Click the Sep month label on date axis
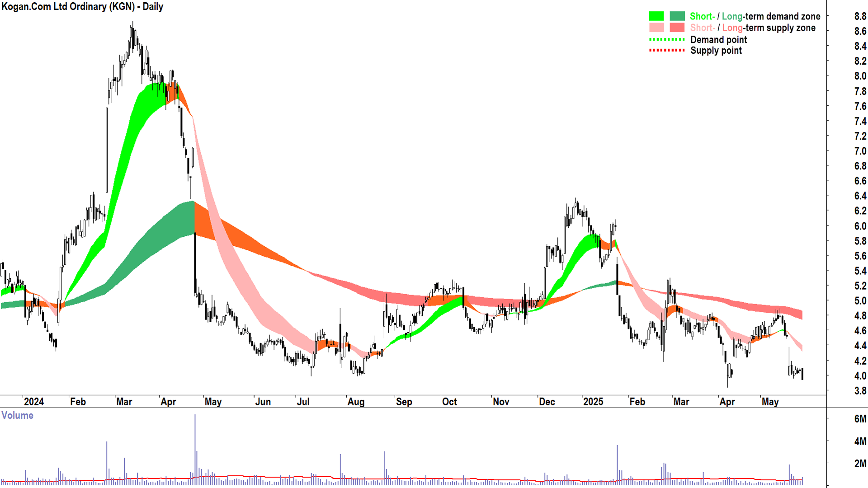Viewport: 868px width, 488px height. (404, 402)
